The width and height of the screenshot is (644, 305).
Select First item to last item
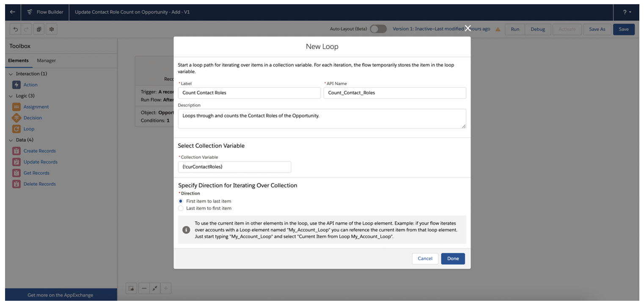[181, 201]
